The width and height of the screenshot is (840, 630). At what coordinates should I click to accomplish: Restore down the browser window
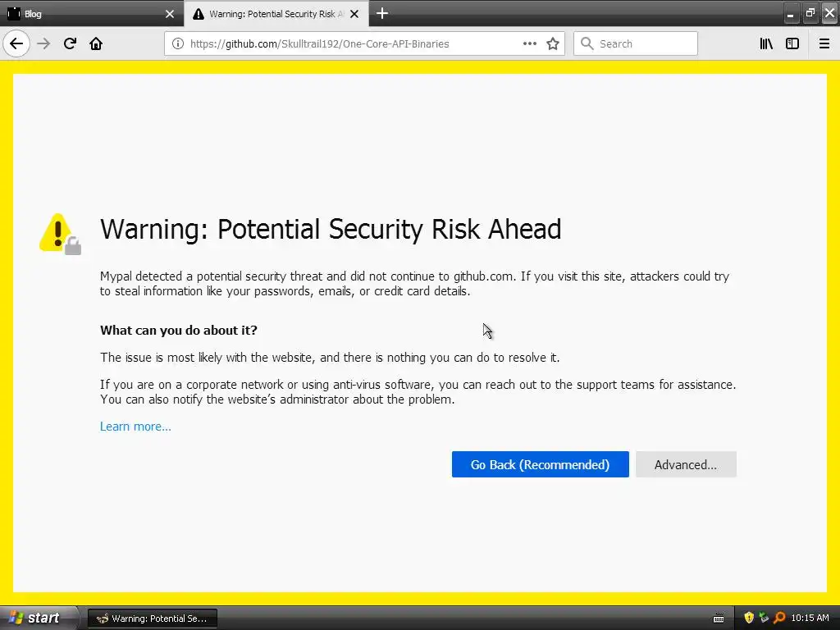pyautogui.click(x=810, y=13)
